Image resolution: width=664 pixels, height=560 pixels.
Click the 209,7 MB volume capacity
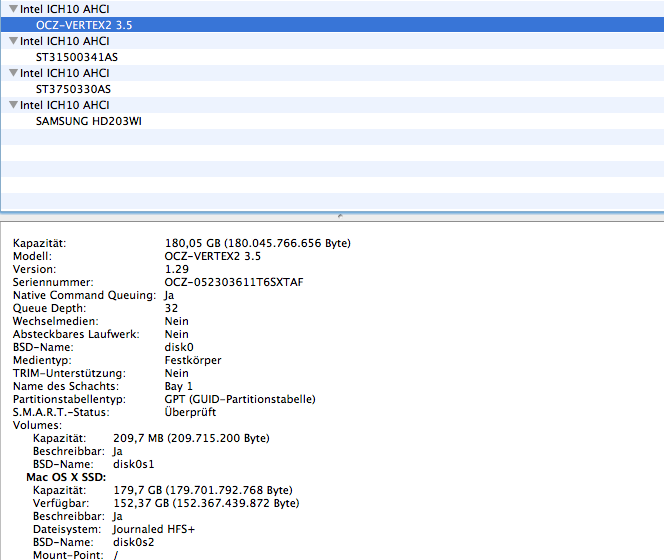pyautogui.click(x=191, y=438)
